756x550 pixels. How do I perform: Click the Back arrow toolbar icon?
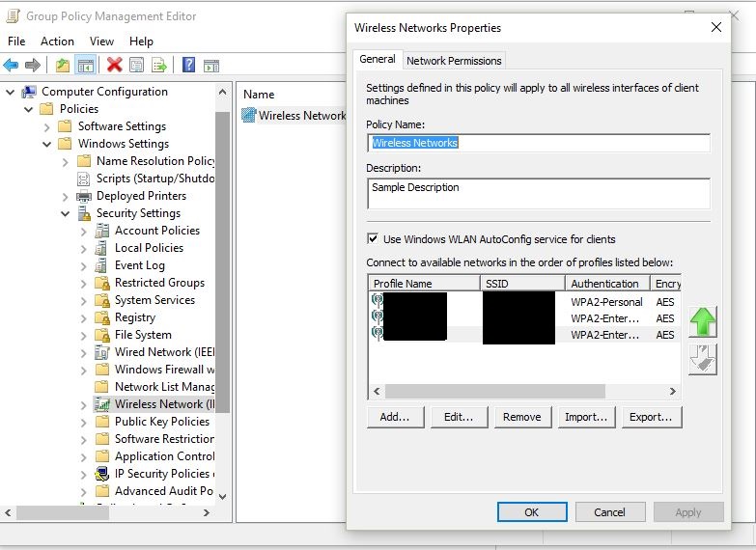click(x=11, y=65)
